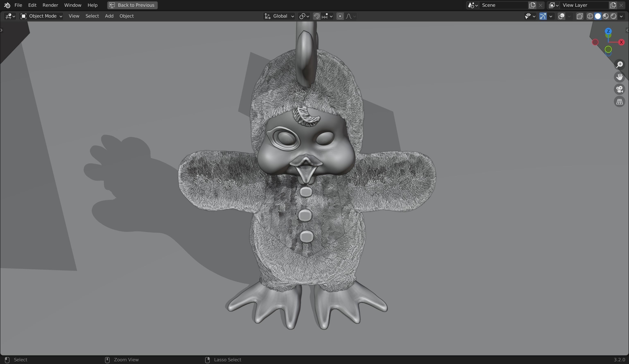Toggle show gizmos button
This screenshot has height=364, width=629.
543,16
